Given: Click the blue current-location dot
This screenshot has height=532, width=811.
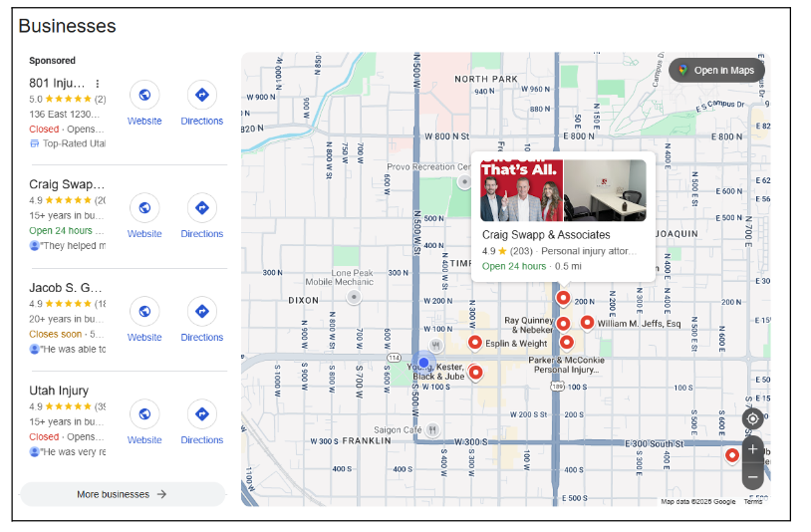Looking at the screenshot, I should [x=423, y=363].
